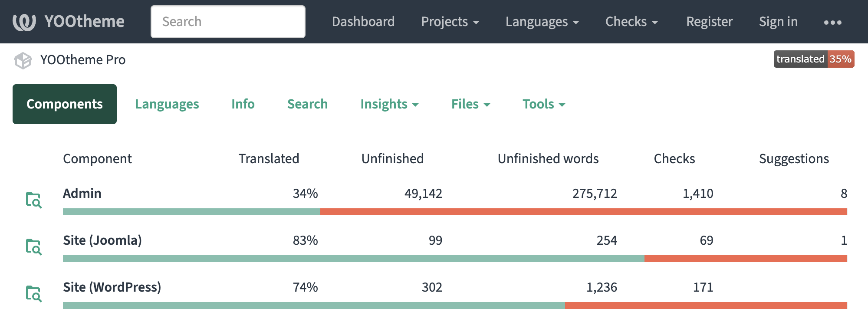Click the YOOtheme logo icon
The height and width of the screenshot is (309, 868).
click(x=24, y=22)
